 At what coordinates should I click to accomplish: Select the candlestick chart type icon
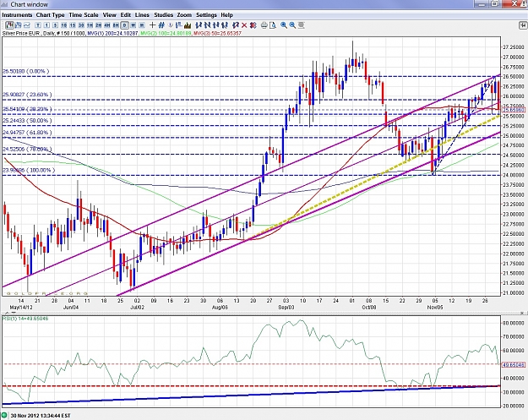(x=9, y=25)
